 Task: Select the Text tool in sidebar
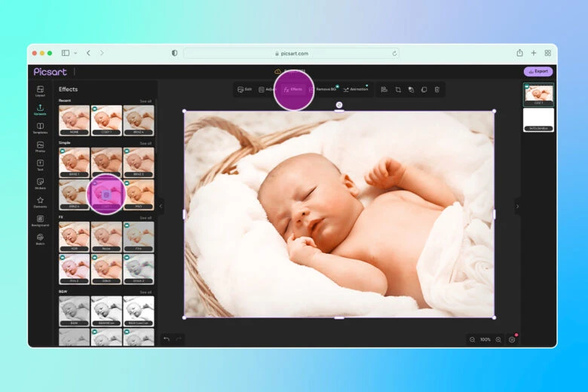40,165
